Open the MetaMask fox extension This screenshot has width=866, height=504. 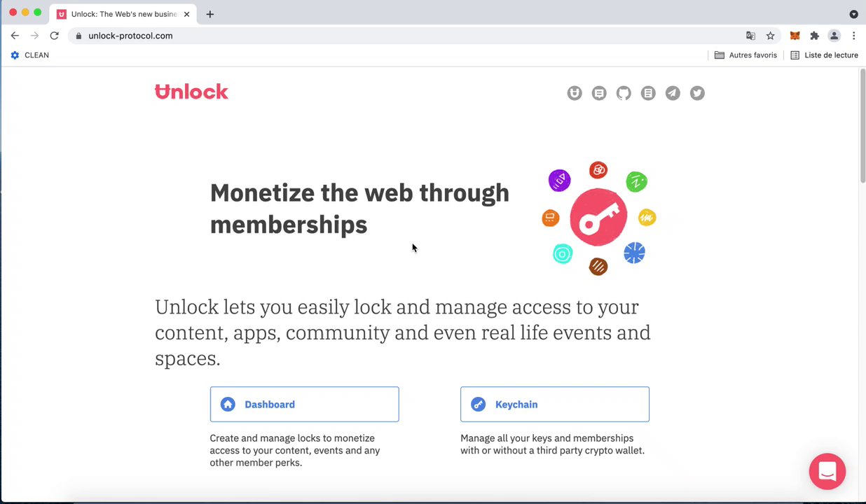[795, 36]
